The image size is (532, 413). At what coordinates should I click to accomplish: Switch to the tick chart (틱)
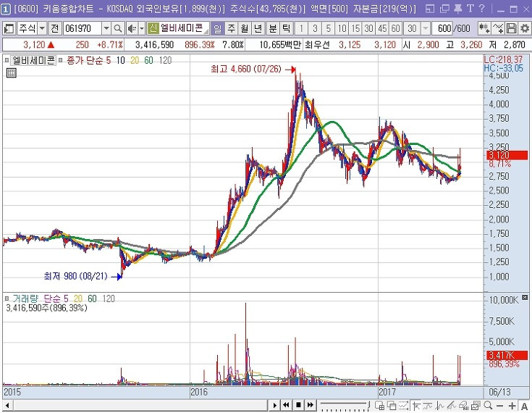pyautogui.click(x=287, y=28)
